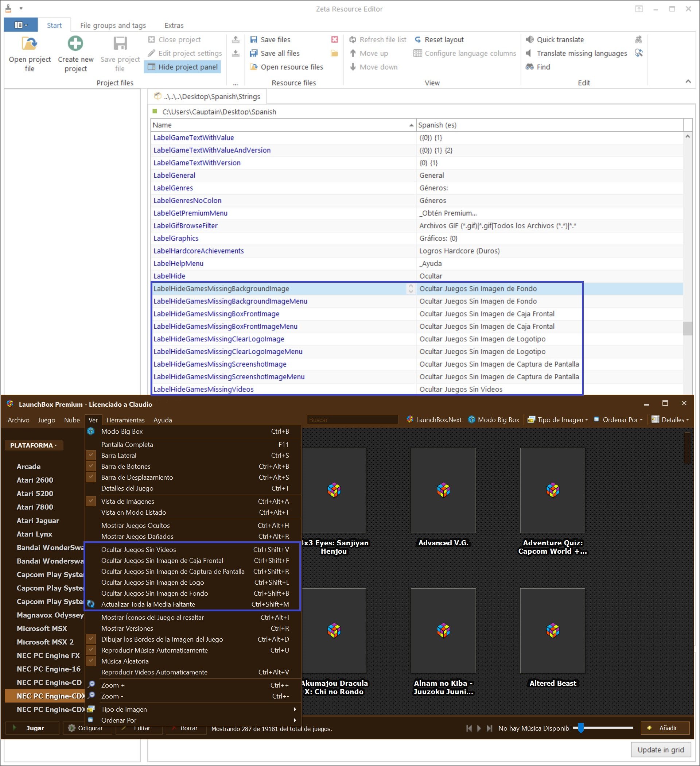Click Save files icon in Resource files
Viewport: 700px width, 766px height.
click(253, 39)
